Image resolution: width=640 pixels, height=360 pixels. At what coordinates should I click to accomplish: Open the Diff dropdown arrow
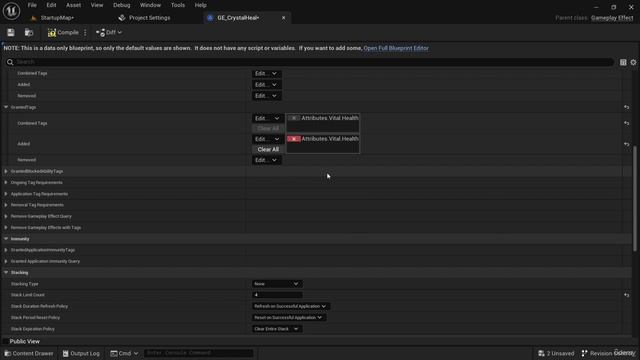tap(120, 32)
